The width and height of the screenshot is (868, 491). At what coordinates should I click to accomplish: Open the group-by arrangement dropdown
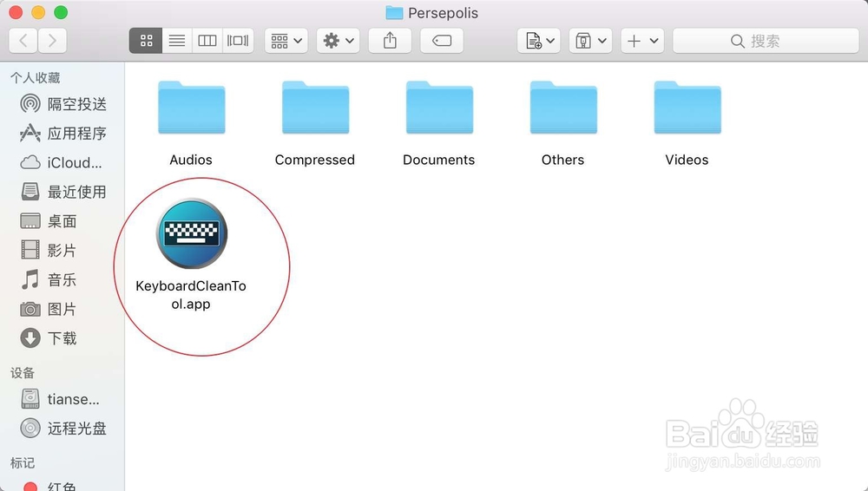point(286,41)
